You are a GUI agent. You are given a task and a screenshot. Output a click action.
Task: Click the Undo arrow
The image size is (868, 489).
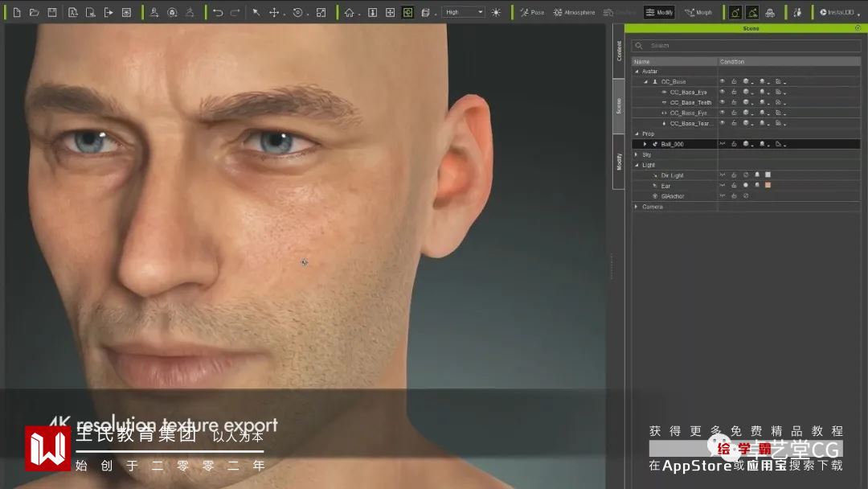(218, 12)
